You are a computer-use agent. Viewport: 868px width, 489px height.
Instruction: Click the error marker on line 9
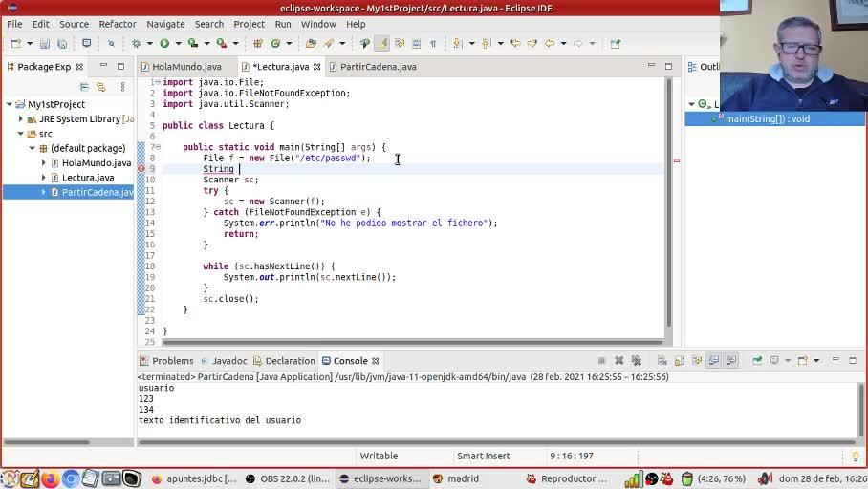[x=141, y=169]
